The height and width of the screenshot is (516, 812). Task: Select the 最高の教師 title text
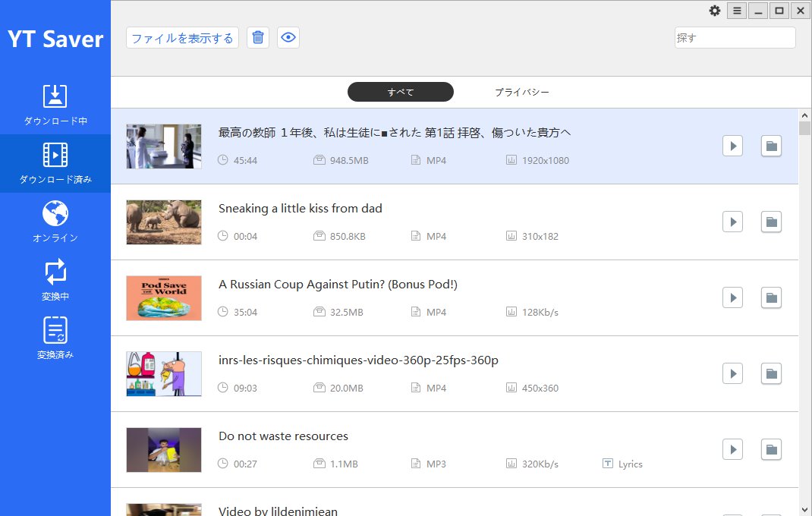point(395,133)
